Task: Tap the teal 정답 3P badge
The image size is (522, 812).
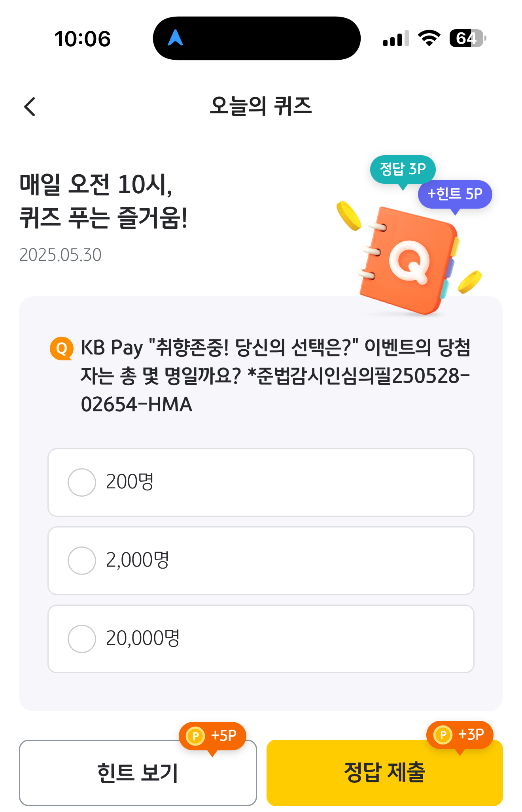Action: tap(403, 170)
